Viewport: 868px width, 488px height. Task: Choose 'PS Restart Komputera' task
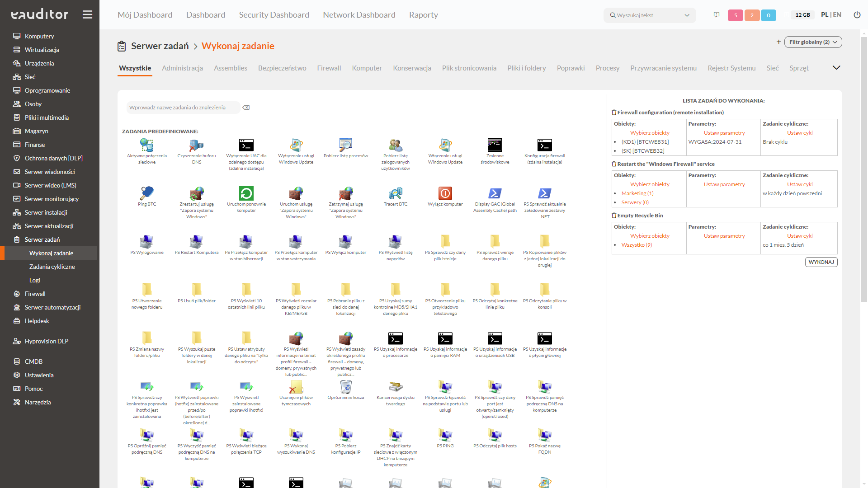coord(197,242)
